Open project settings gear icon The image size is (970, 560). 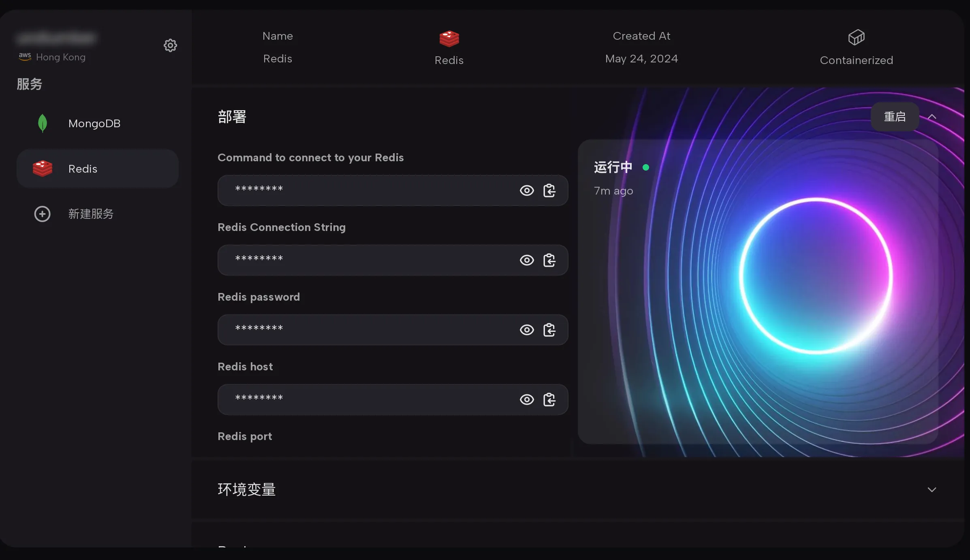coord(170,45)
